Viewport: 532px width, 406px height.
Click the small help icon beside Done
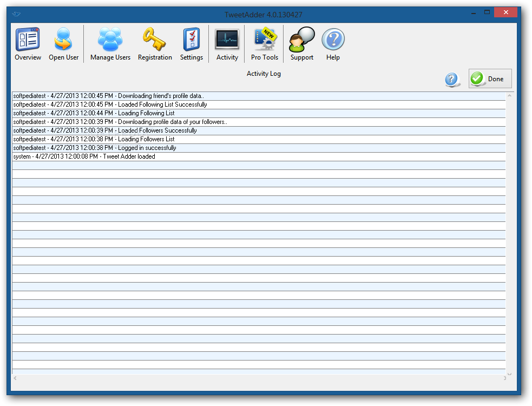[452, 80]
